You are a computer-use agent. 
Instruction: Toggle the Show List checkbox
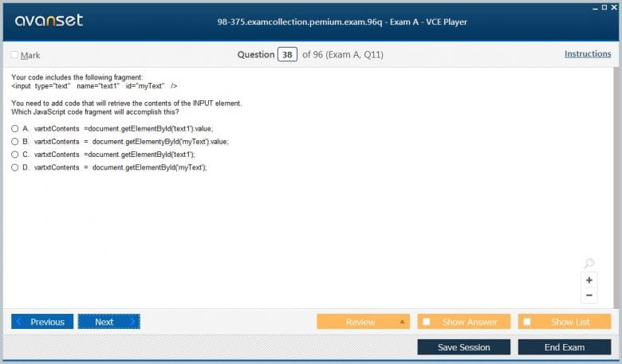pos(527,322)
